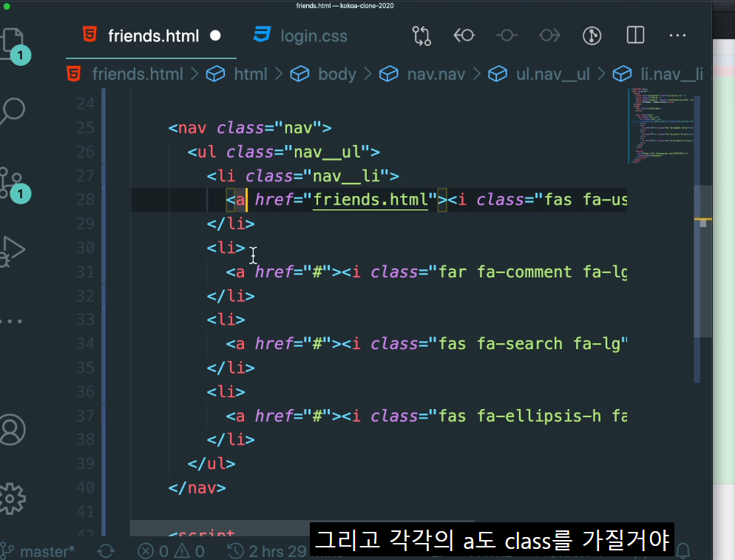735x560 pixels.
Task: Open the html breadcrumb segment
Action: (251, 74)
